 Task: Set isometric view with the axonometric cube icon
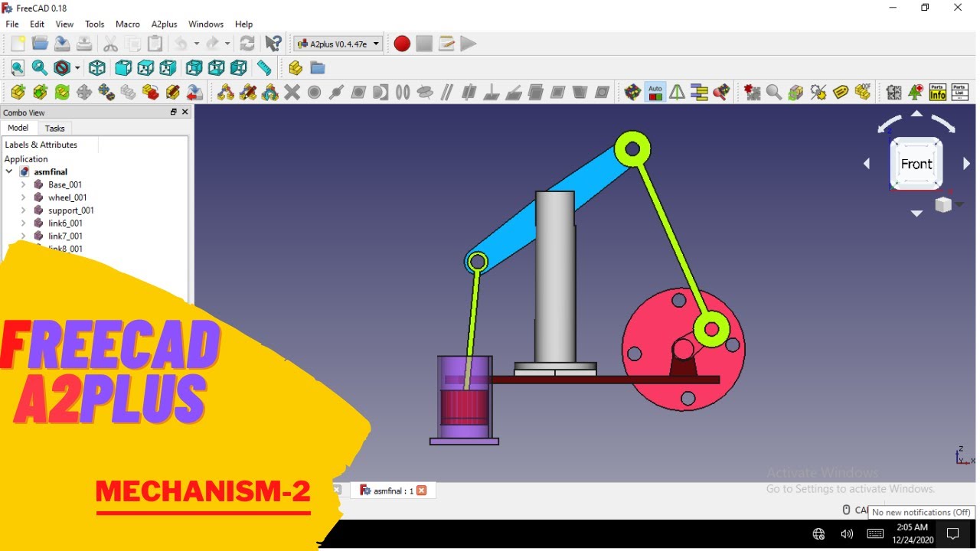[x=97, y=68]
